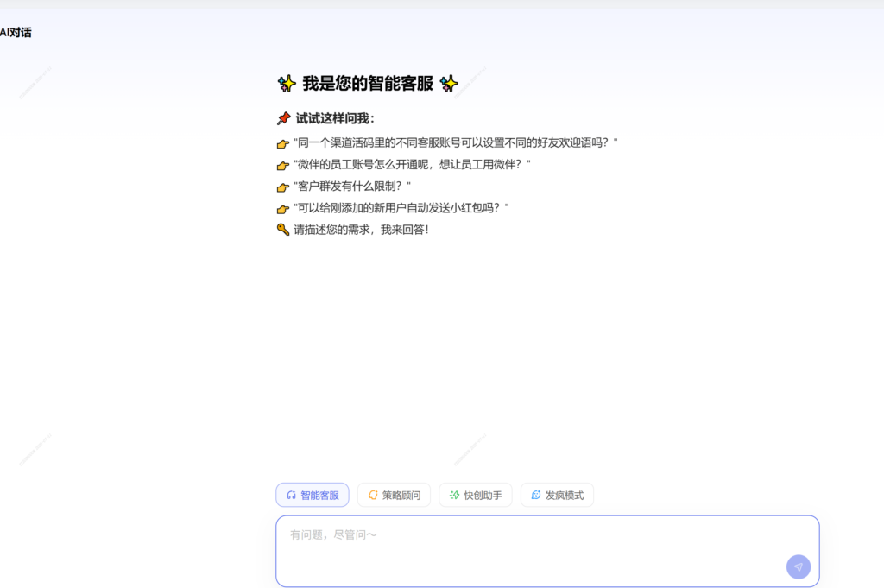This screenshot has width=884, height=588.
Task: Click the orange icon on 策略顾问
Action: pyautogui.click(x=373, y=495)
